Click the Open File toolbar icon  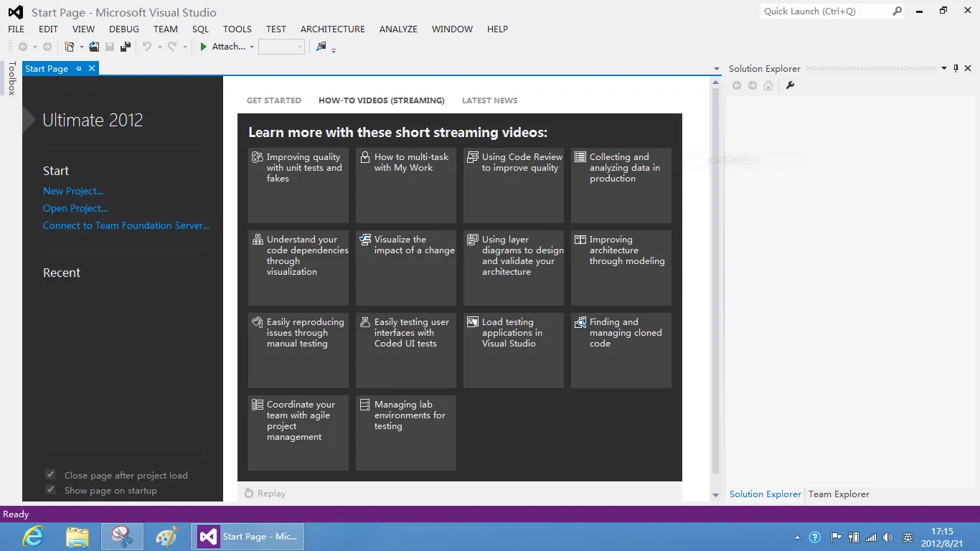[94, 47]
